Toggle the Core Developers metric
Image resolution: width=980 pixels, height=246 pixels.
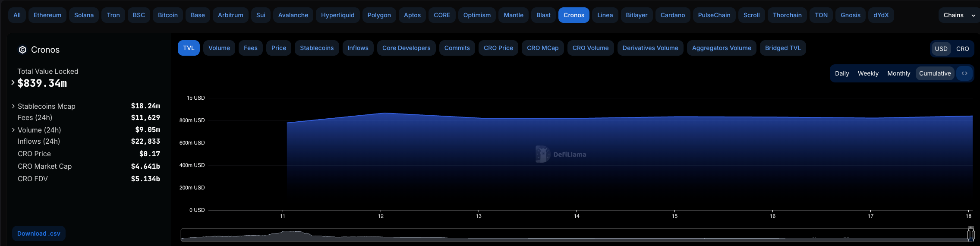tap(406, 48)
